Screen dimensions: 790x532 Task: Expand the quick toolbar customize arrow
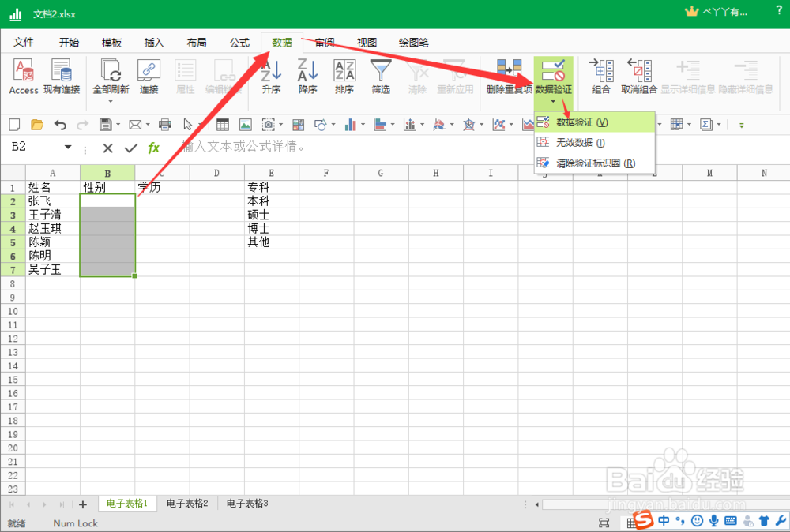tap(741, 125)
